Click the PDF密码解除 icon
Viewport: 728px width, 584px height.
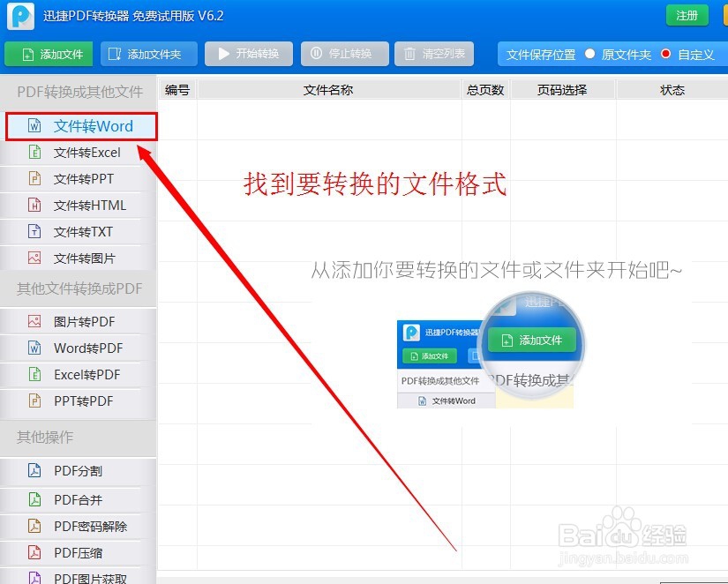[34, 526]
